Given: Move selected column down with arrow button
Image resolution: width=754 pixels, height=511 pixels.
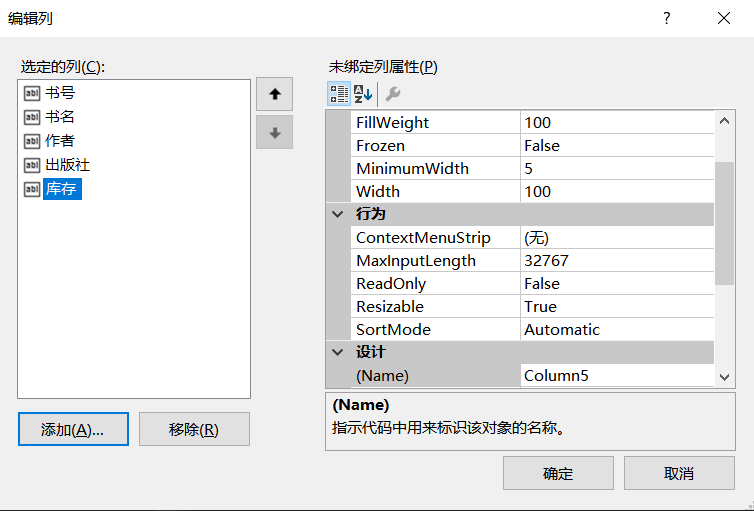Looking at the screenshot, I should pyautogui.click(x=275, y=132).
